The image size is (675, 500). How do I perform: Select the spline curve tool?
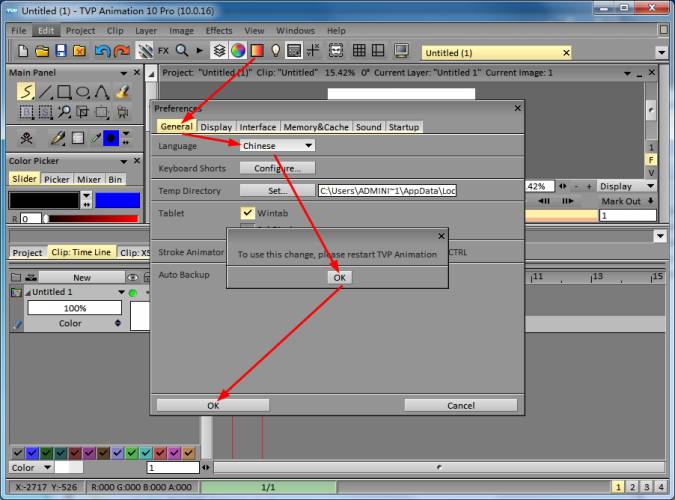coord(102,92)
